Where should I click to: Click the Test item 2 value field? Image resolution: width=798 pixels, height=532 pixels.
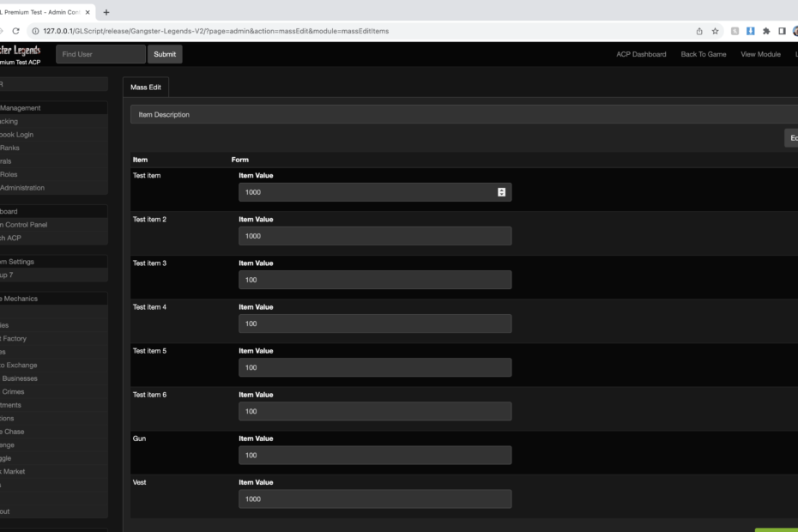click(375, 236)
